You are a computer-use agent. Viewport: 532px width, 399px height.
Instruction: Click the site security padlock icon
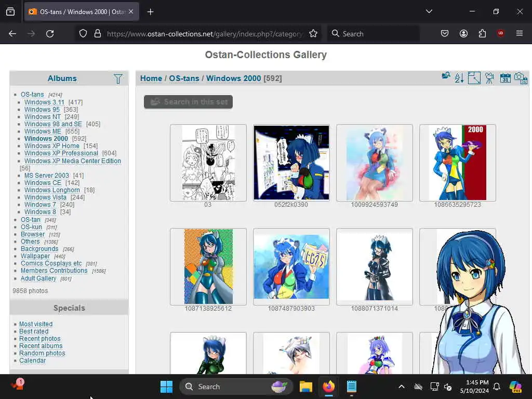[x=98, y=34]
